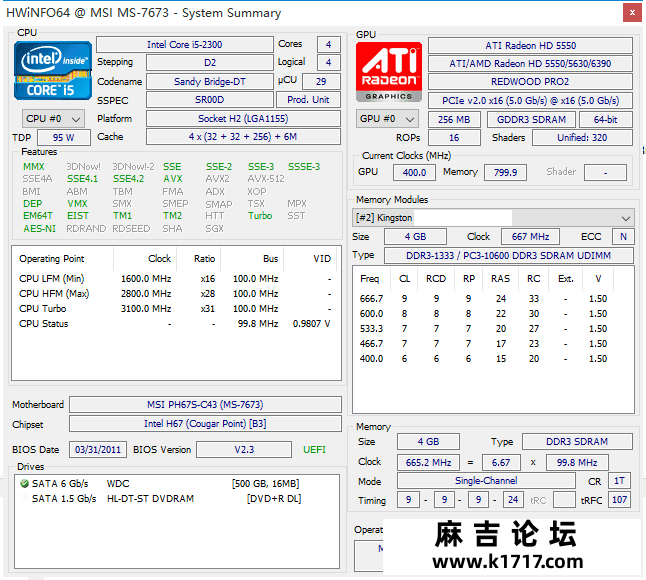
Task: Select the CPU LFM (Min) operating point row
Action: pos(175,279)
